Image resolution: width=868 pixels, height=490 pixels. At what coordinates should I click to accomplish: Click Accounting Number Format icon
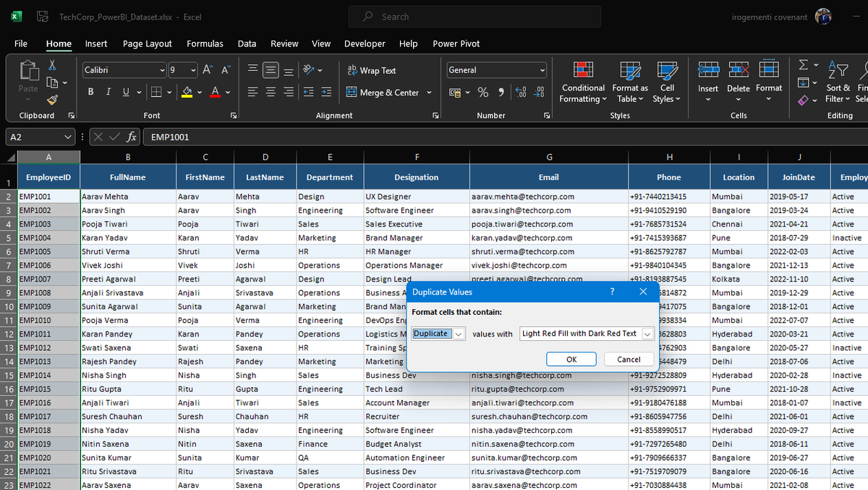click(x=454, y=93)
